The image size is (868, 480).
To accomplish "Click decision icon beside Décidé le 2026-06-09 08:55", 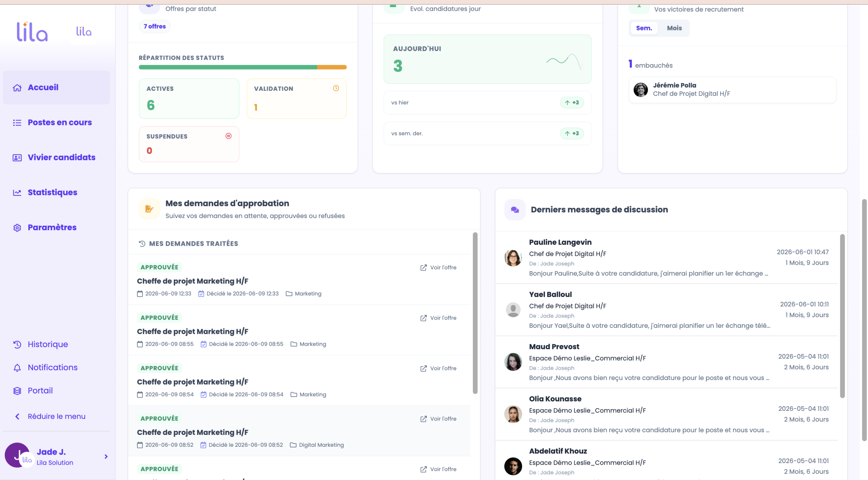I will (203, 344).
